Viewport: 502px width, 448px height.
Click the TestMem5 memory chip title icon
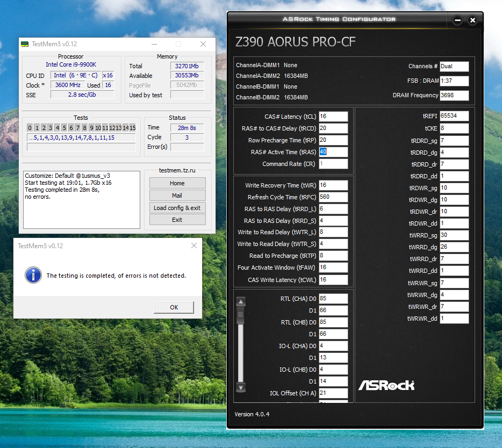point(25,44)
